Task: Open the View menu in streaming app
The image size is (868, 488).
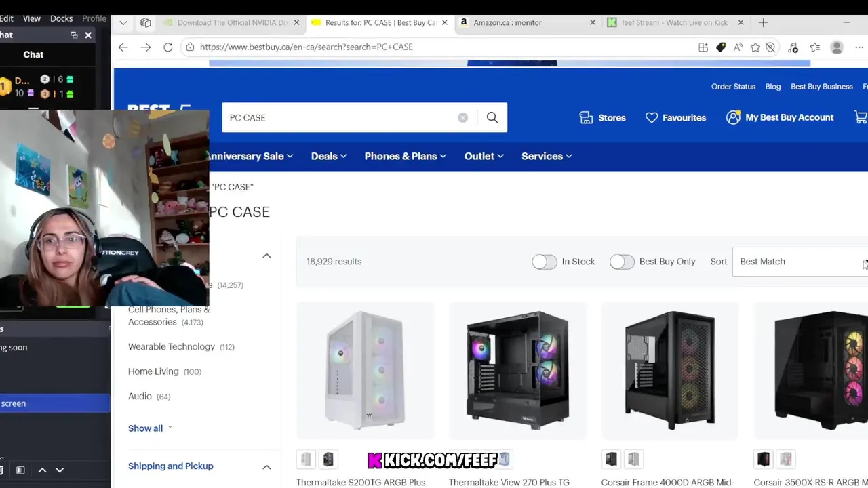Action: pos(32,18)
